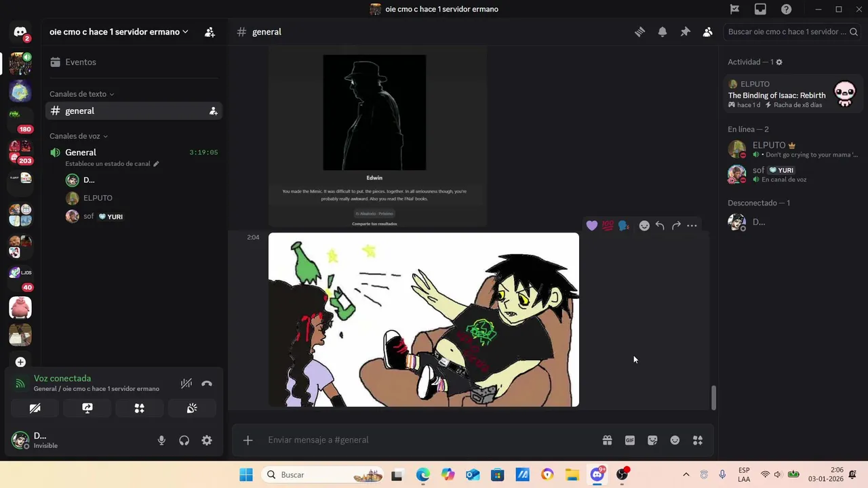This screenshot has height=488, width=868.
Task: Open Windows Start menu
Action: tap(246, 474)
